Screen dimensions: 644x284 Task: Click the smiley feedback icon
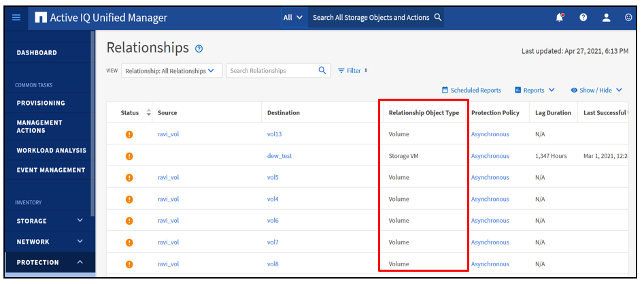tap(628, 18)
